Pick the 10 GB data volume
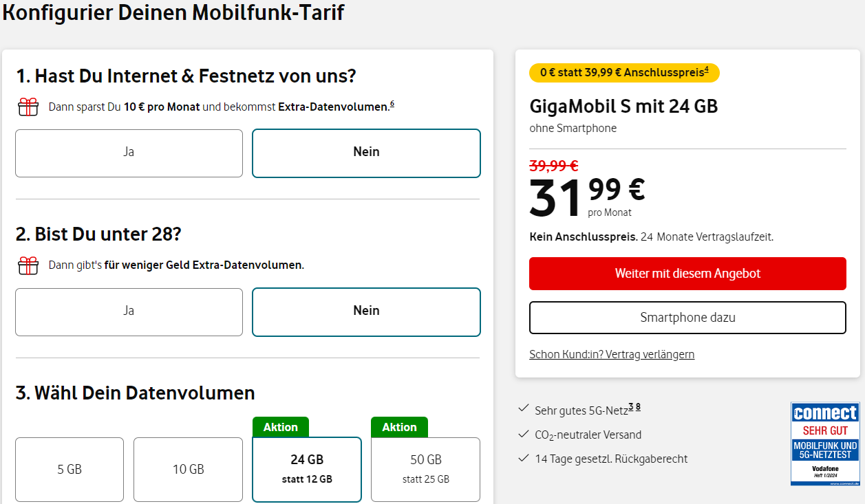The height and width of the screenshot is (504, 865). (188, 470)
